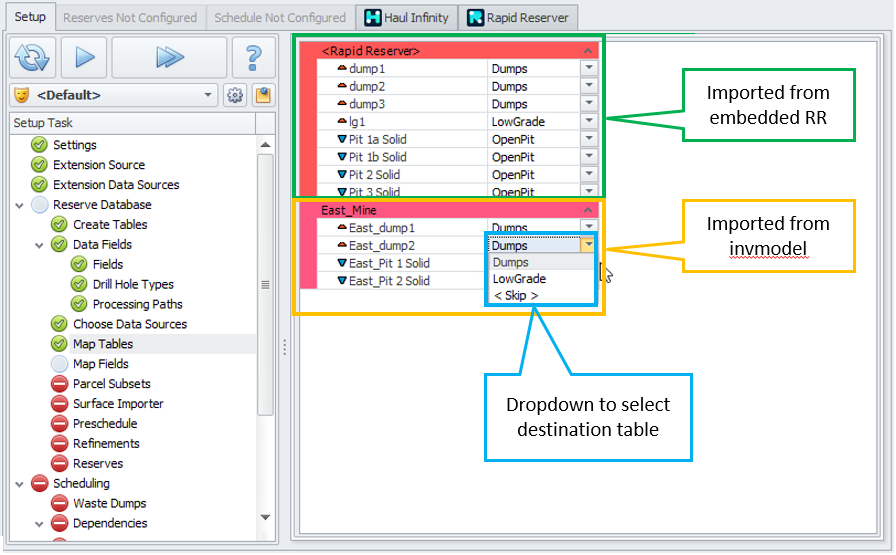Collapse the East_Mine group header
896x555 pixels.
[x=588, y=210]
